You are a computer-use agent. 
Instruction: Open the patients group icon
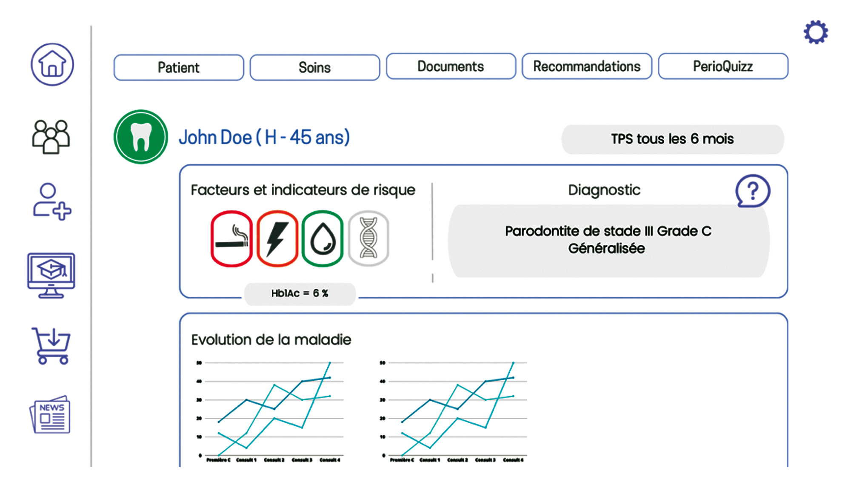point(51,137)
